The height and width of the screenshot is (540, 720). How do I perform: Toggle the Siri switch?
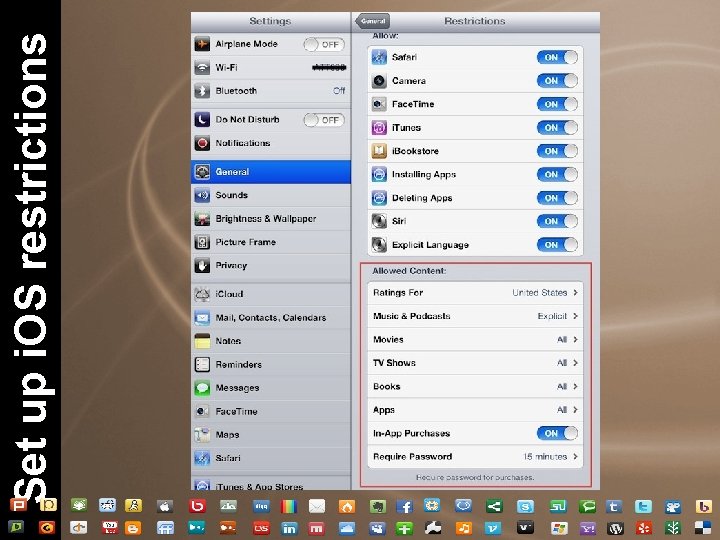tap(557, 221)
